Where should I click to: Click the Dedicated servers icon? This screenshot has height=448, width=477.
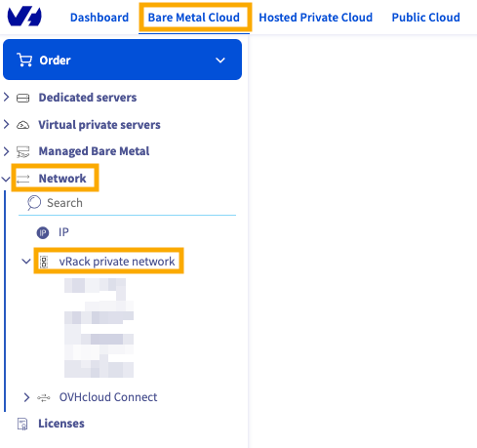point(22,98)
